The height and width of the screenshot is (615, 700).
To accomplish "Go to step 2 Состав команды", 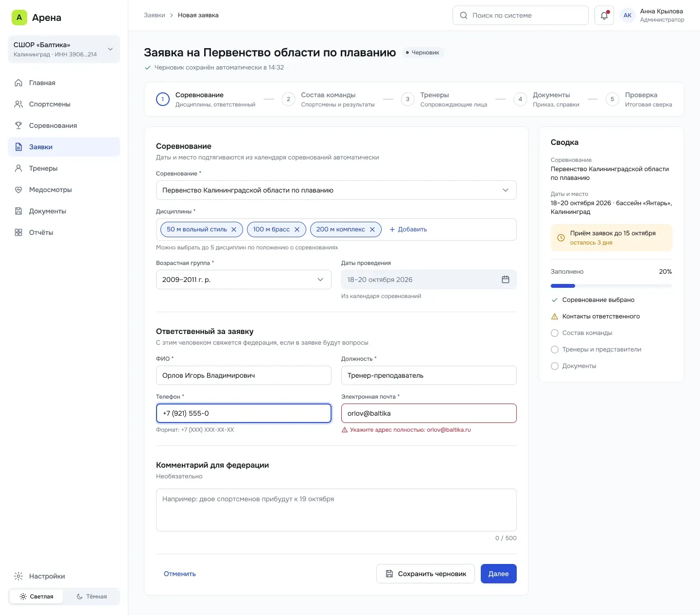I will click(x=329, y=99).
